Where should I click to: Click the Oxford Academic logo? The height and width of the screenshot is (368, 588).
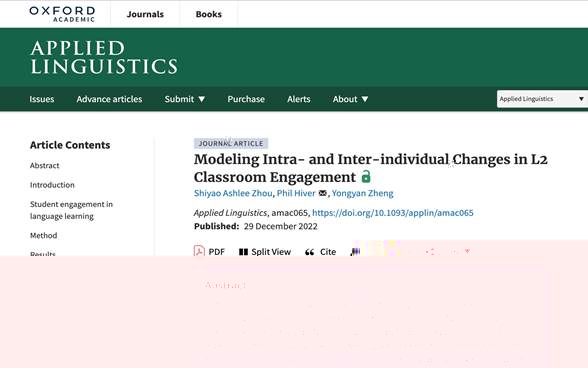62,14
